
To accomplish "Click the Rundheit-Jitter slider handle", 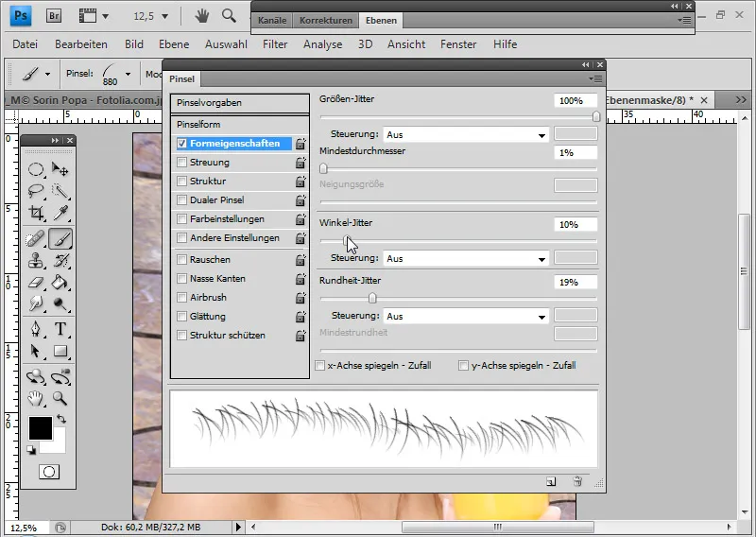I will tap(372, 298).
